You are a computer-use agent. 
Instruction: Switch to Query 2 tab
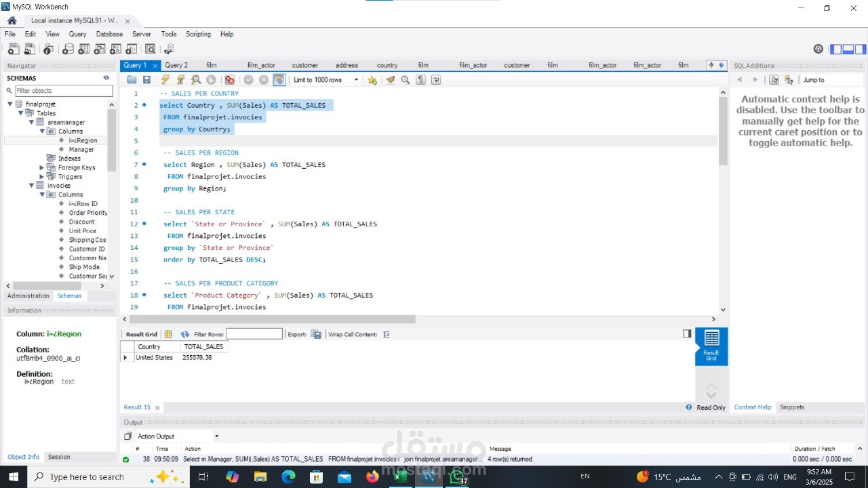(176, 65)
